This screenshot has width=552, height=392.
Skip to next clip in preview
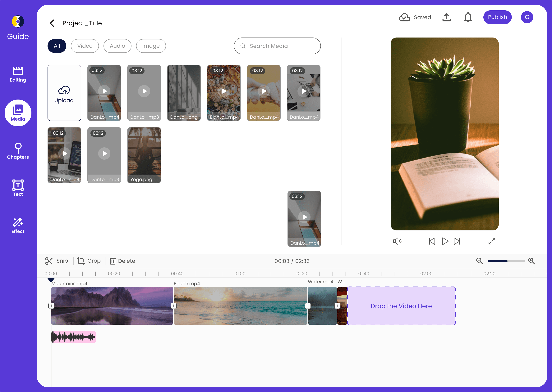[x=457, y=241]
